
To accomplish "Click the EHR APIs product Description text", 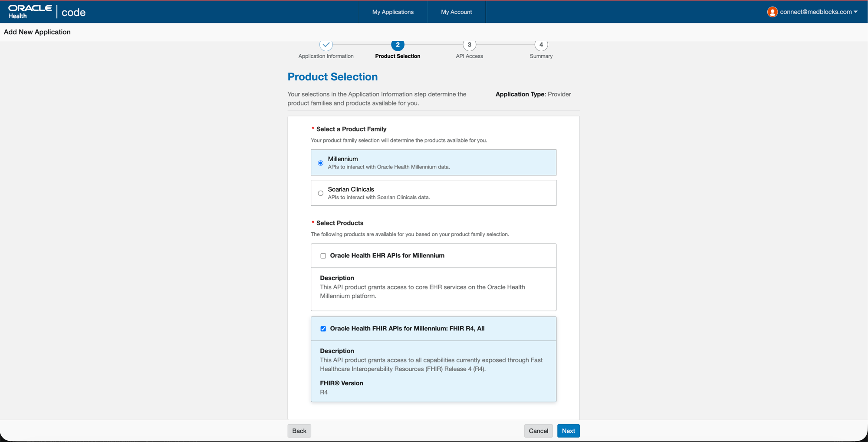I will (422, 291).
